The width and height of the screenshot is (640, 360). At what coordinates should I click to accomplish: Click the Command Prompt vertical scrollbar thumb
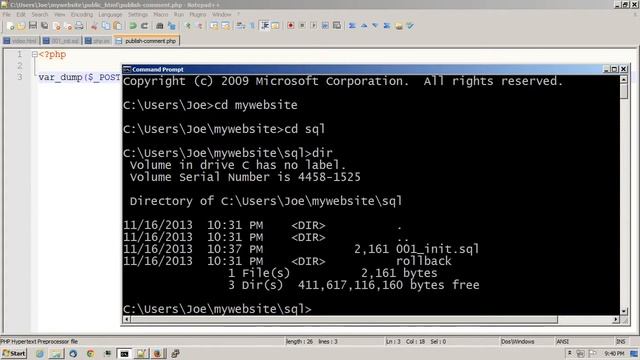coord(624,91)
